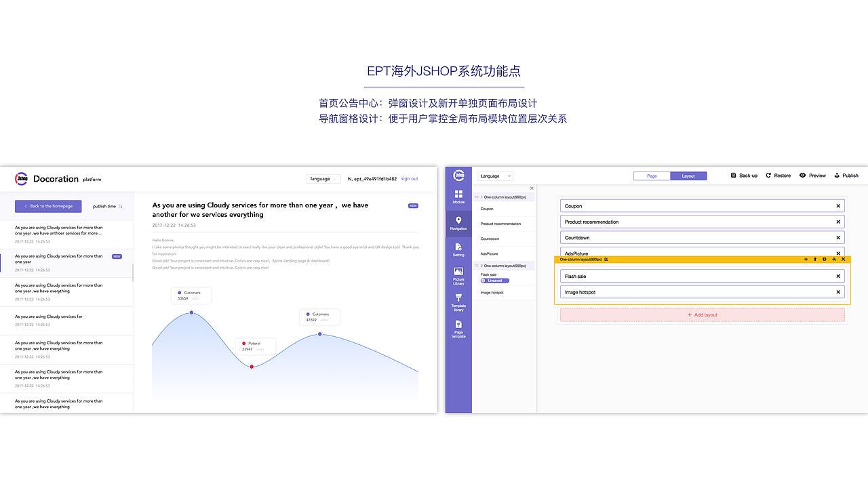Click the plus icon on yellow layout bar
Viewport: 868px width, 488px height.
click(x=806, y=259)
